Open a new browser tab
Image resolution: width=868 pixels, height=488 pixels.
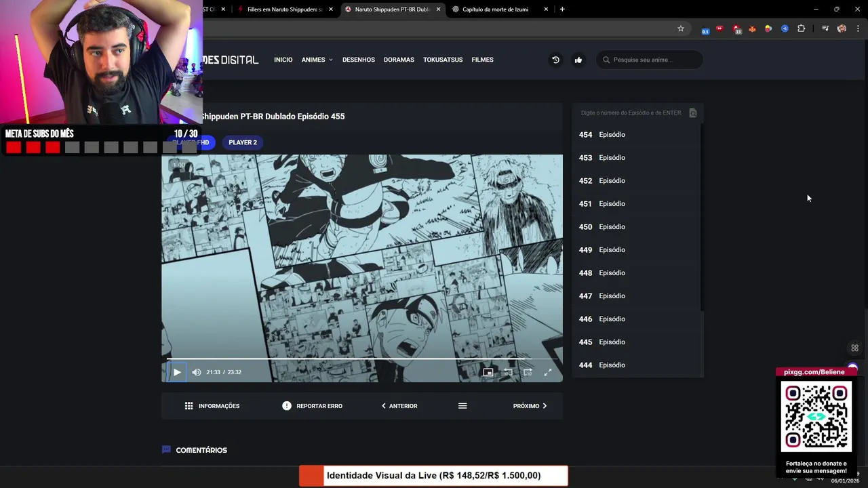[562, 9]
